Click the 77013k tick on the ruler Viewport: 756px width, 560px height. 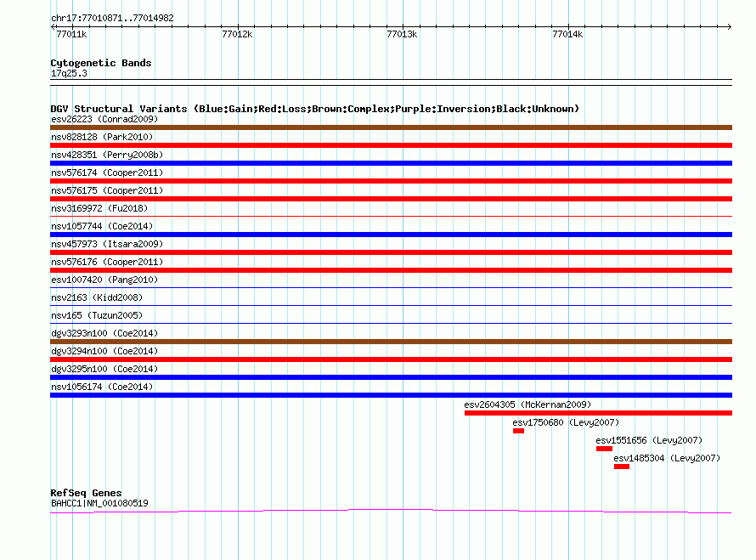pyautogui.click(x=402, y=35)
